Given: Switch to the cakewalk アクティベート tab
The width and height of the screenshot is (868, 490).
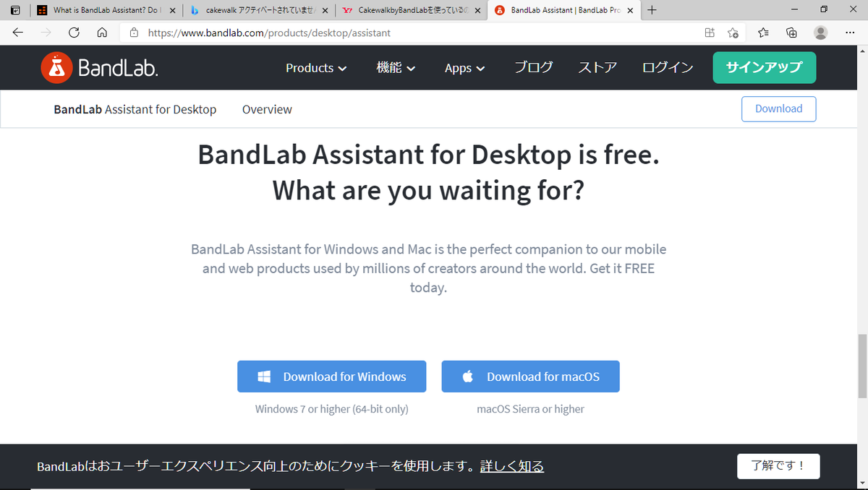Looking at the screenshot, I should (x=260, y=10).
